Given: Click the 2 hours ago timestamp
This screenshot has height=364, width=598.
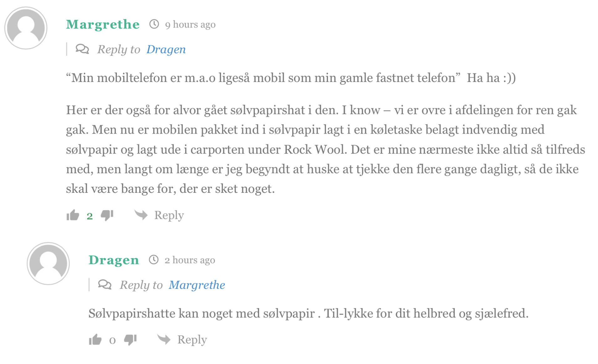Looking at the screenshot, I should pyautogui.click(x=190, y=260).
